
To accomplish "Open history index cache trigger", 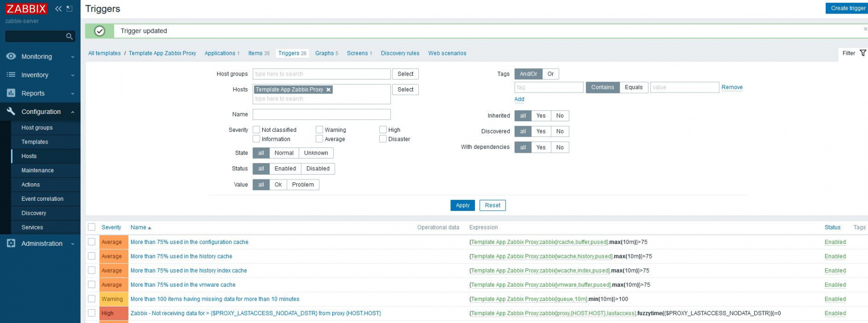I will tap(188, 271).
